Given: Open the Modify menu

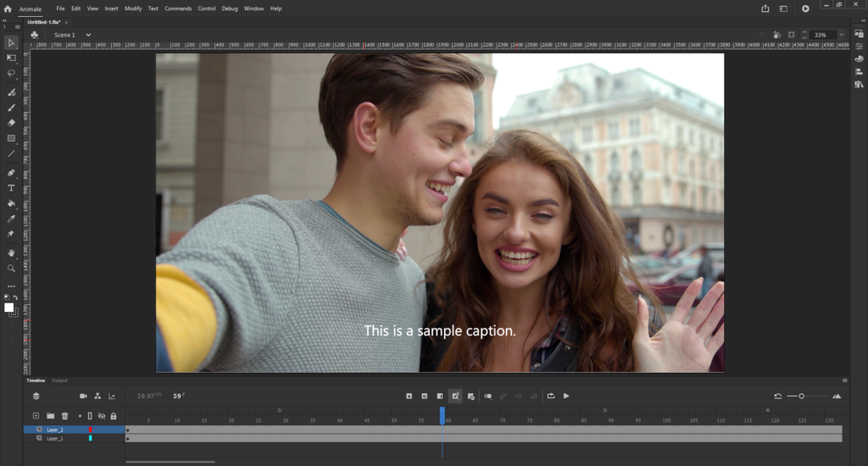Looking at the screenshot, I should click(133, 8).
